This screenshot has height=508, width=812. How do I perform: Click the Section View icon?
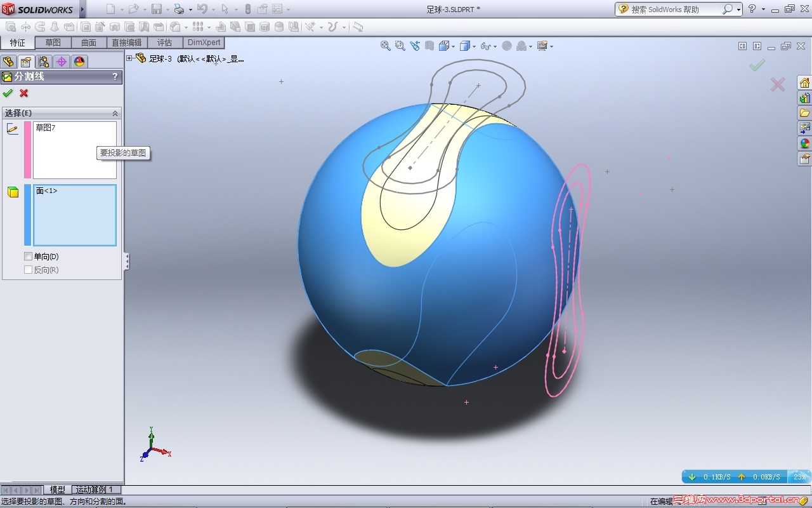click(x=429, y=46)
